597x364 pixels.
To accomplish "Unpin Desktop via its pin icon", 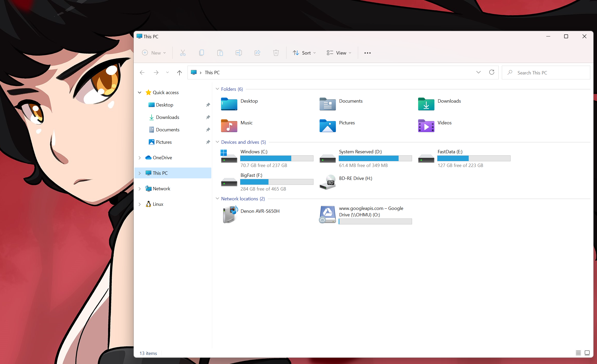I will [208, 105].
